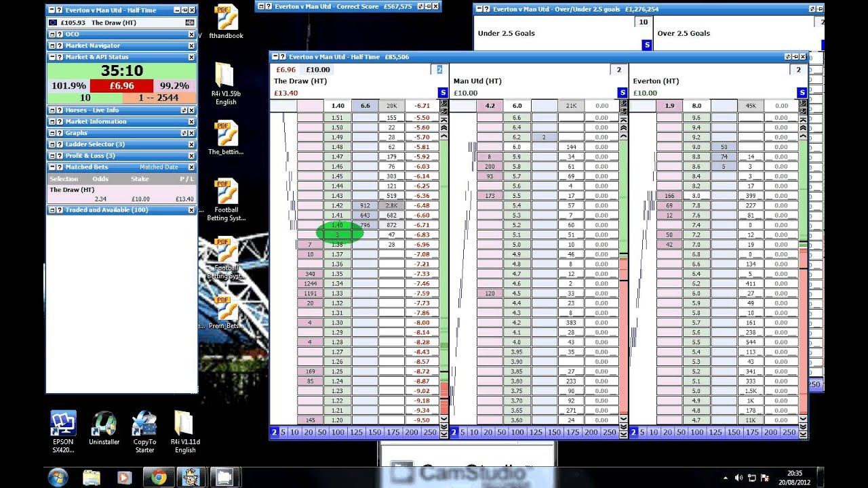Click the Odds column header in Matched Bets
The image size is (868, 488).
click(100, 179)
